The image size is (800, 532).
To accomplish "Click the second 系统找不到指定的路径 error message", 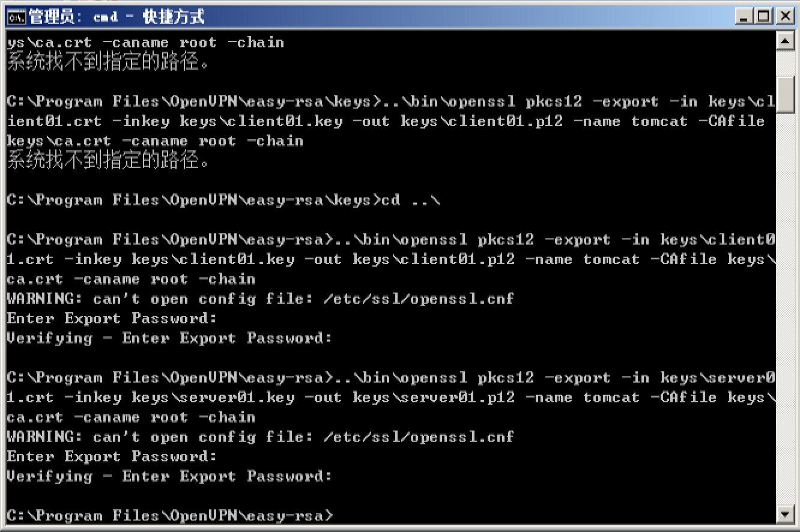I will (108, 160).
